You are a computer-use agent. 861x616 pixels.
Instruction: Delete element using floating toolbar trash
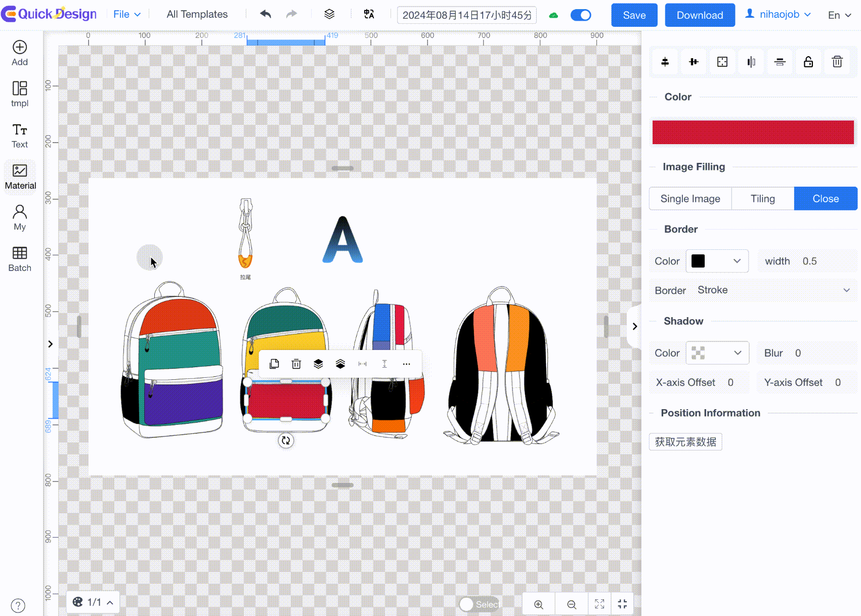296,364
